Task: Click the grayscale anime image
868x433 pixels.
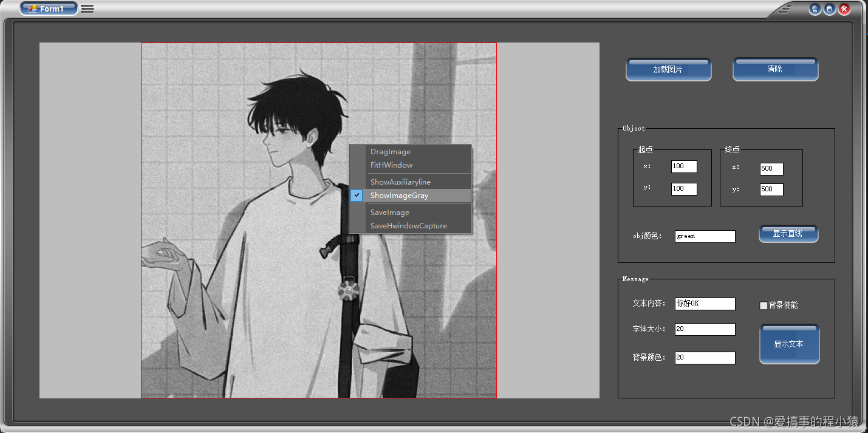Action: 319,220
